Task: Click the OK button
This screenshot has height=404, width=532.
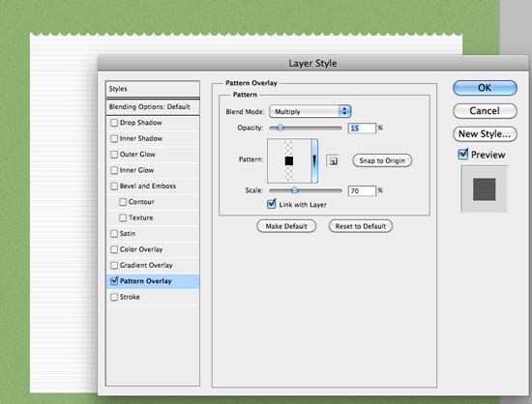Action: click(x=485, y=88)
